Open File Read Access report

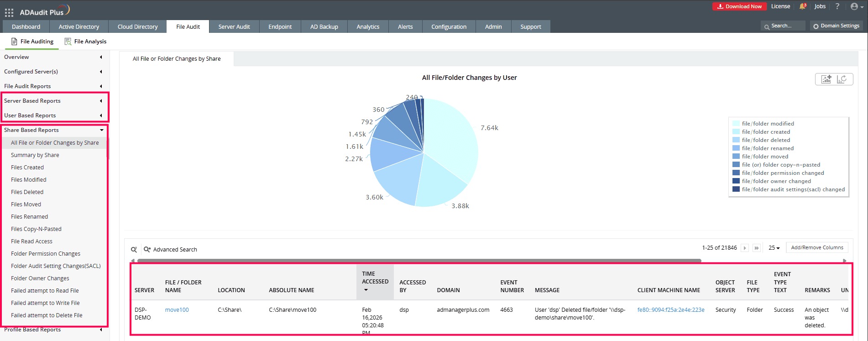point(31,241)
